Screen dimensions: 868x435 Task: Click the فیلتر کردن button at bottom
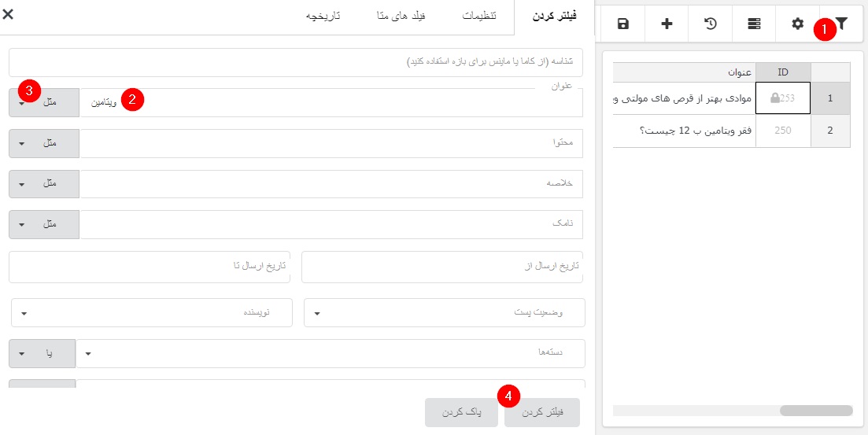click(x=541, y=412)
